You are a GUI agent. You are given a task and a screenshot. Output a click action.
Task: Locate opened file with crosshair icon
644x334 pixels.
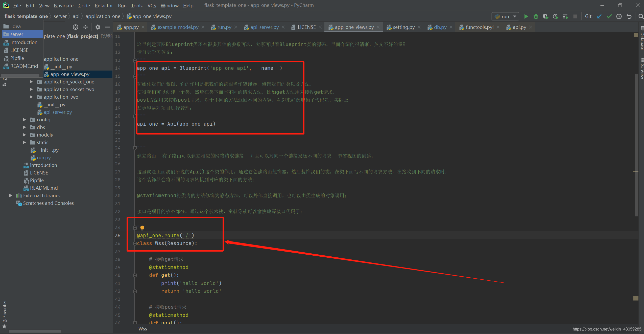(x=76, y=27)
